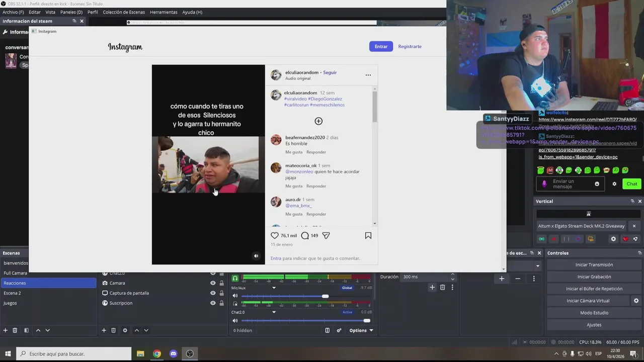Open scene transition type dropdown
The image size is (644, 362).
538,265
